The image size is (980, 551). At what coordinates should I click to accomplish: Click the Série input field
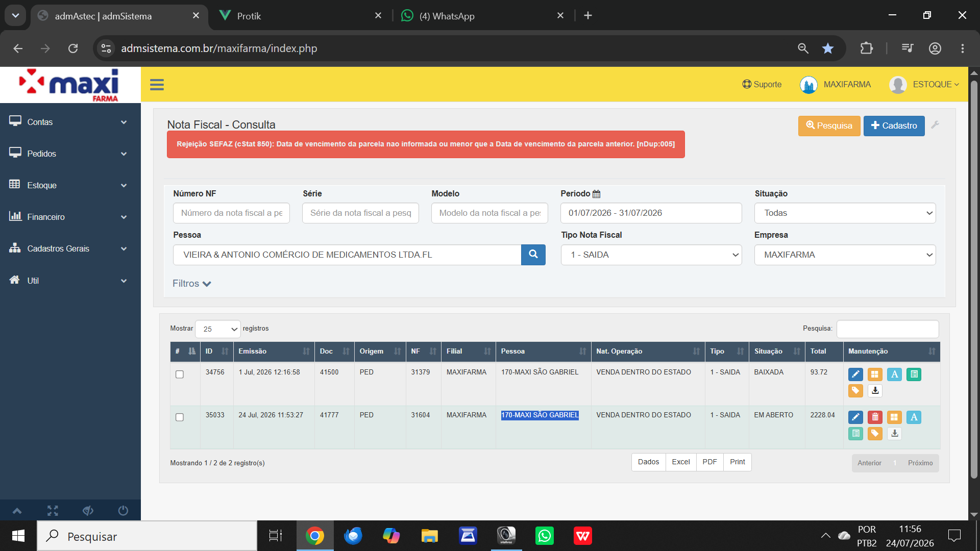pyautogui.click(x=360, y=213)
